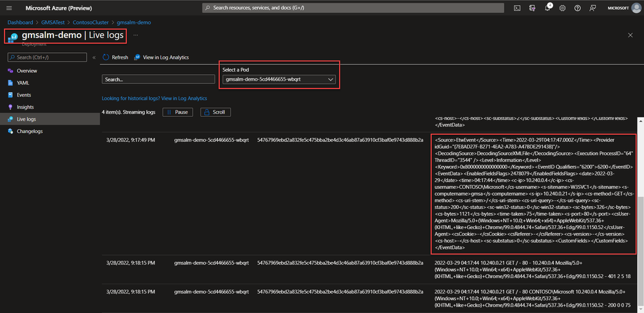Open Cloud Shell from top bar

point(518,8)
